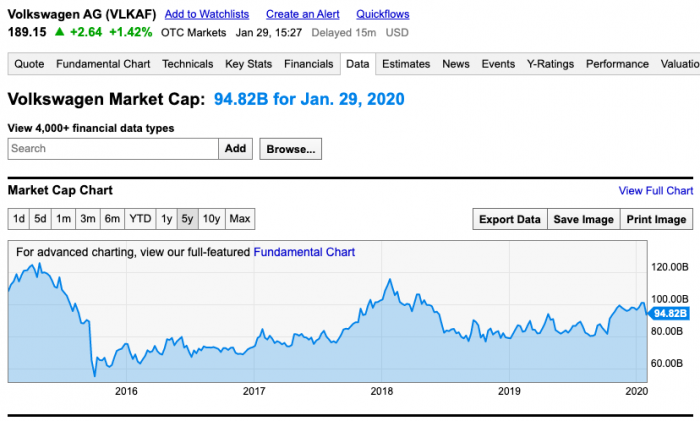Select the 1d time range
This screenshot has width=700, height=421.
[18, 219]
